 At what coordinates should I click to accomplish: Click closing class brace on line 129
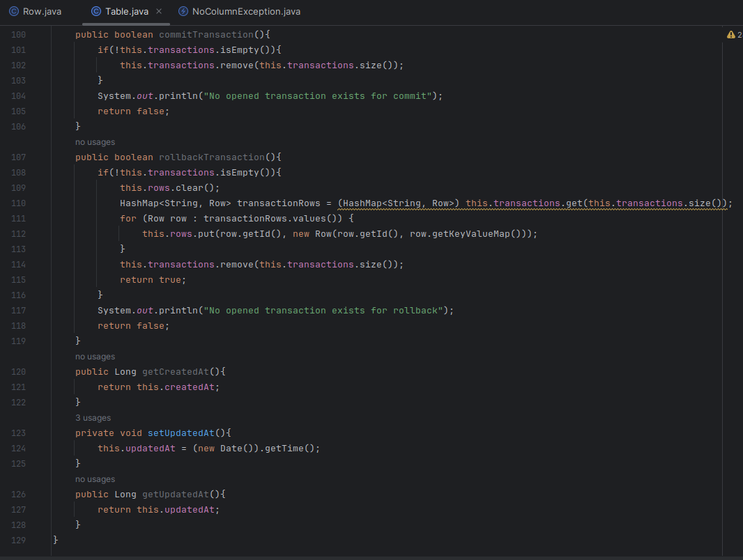[56, 540]
